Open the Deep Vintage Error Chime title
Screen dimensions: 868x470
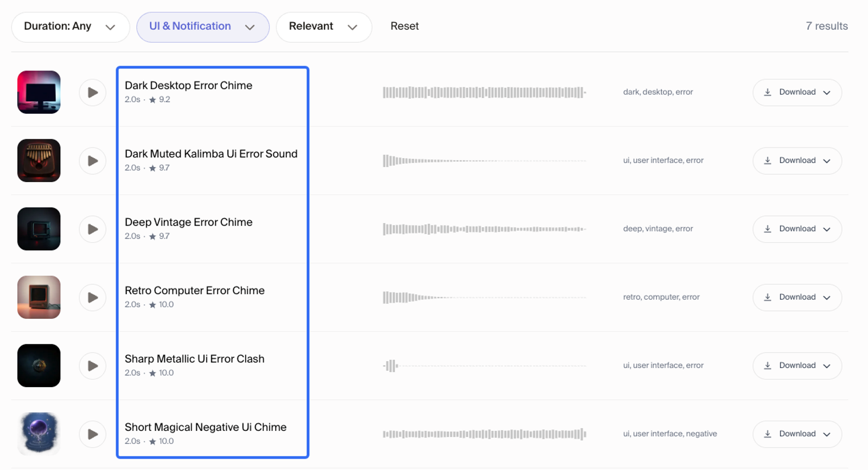[x=188, y=222]
